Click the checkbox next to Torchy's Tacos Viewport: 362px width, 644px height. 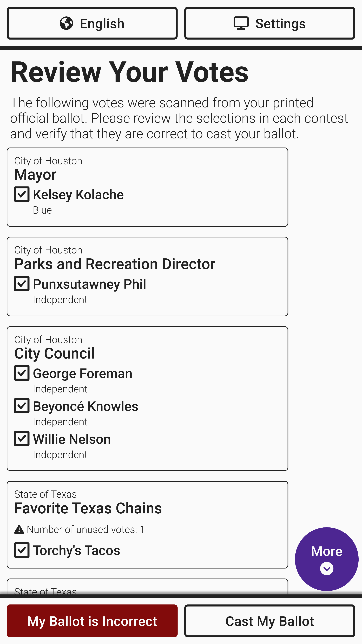coord(22,550)
